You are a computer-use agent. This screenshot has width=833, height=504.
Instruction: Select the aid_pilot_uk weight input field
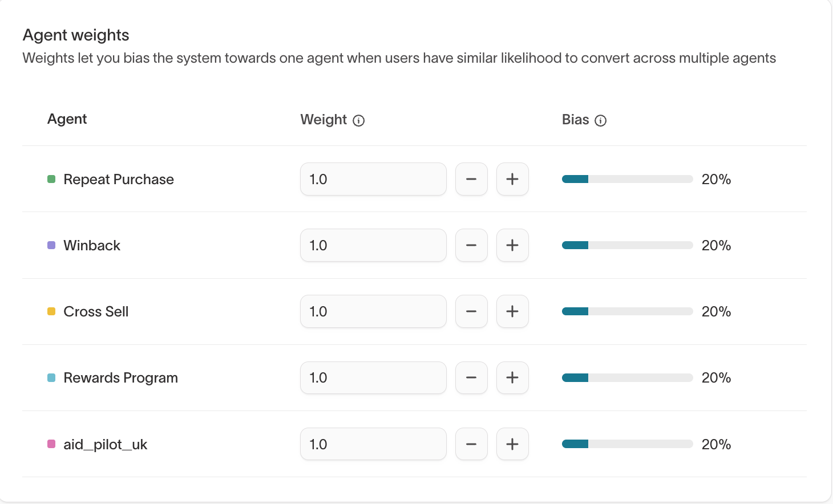(373, 444)
